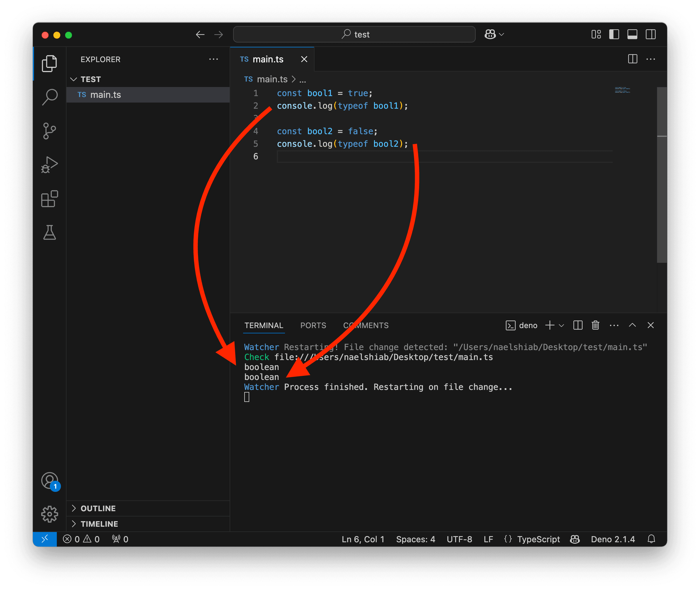Viewport: 700px width, 590px height.
Task: Open Run and Debug view
Action: (50, 165)
